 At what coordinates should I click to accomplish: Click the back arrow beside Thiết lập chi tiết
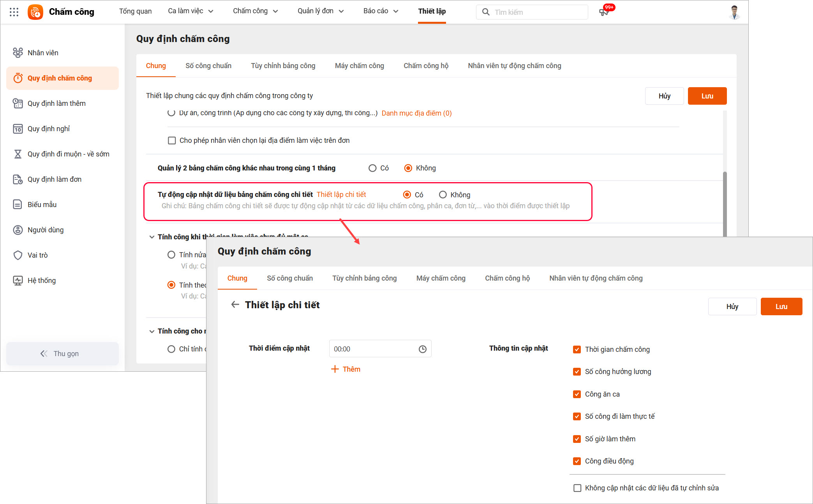235,305
